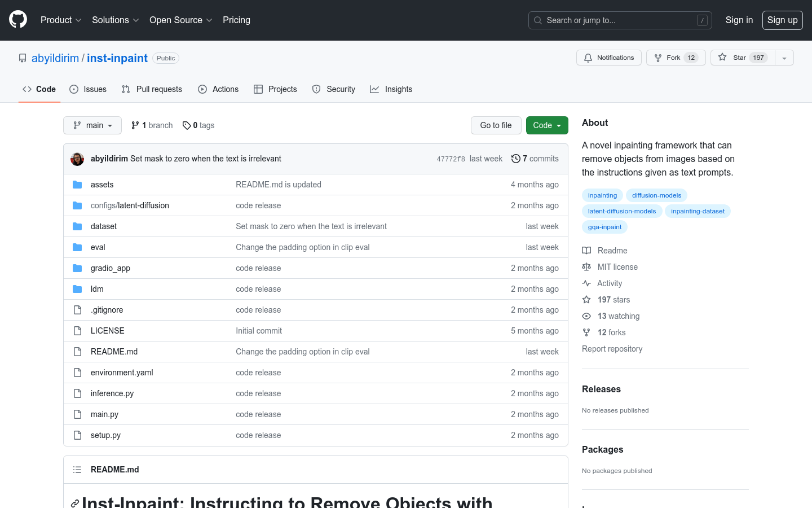Screen dimensions: 812x508
Task: Expand the star lists dropdown arrow
Action: (784, 58)
